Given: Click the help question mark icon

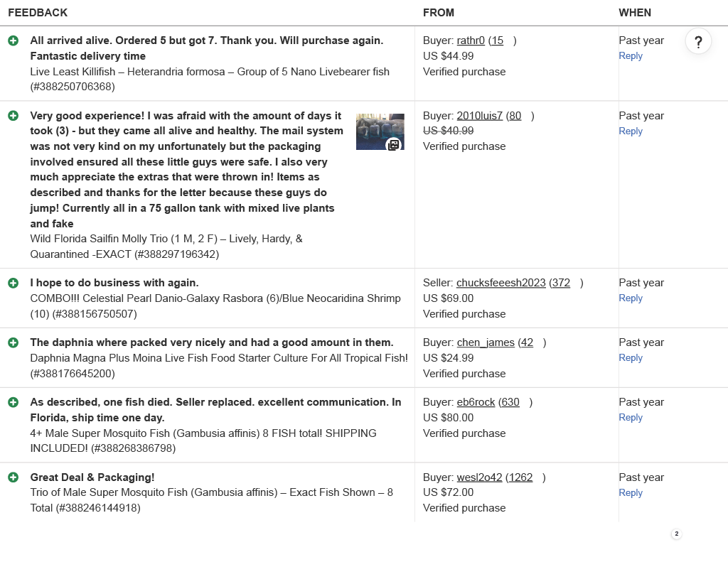Looking at the screenshot, I should click(698, 41).
